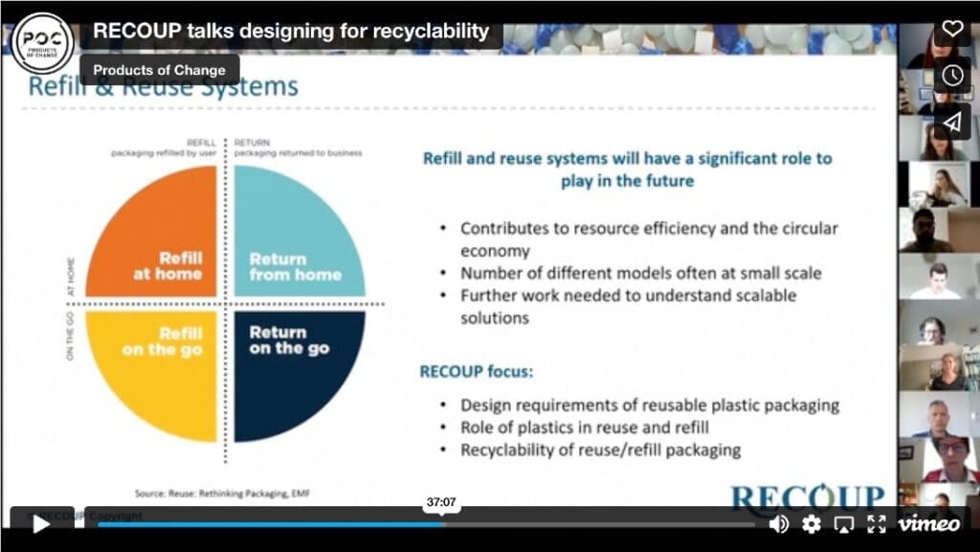The image size is (980, 552).
Task: Click the slide headline 'Refill and reuse systems will have'
Action: [x=628, y=169]
